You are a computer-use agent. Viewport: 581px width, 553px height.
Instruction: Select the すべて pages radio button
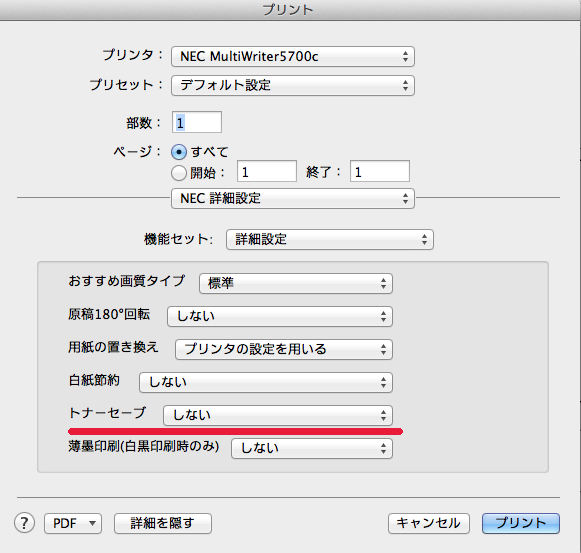(179, 152)
